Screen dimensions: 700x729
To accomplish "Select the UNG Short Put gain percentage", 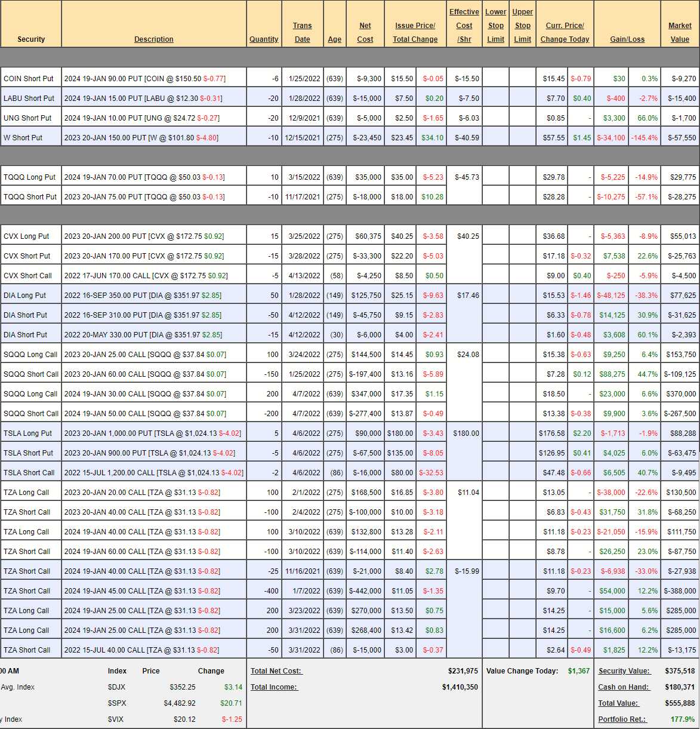I will click(647, 118).
